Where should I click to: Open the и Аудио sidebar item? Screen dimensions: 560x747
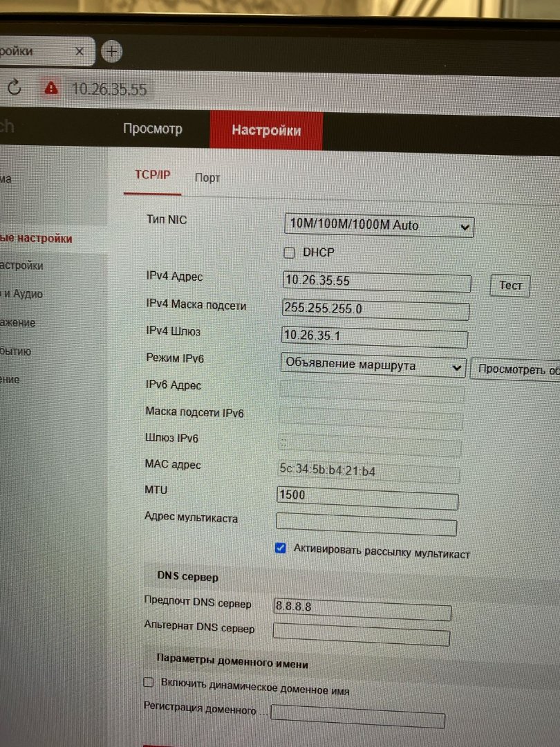(22, 294)
